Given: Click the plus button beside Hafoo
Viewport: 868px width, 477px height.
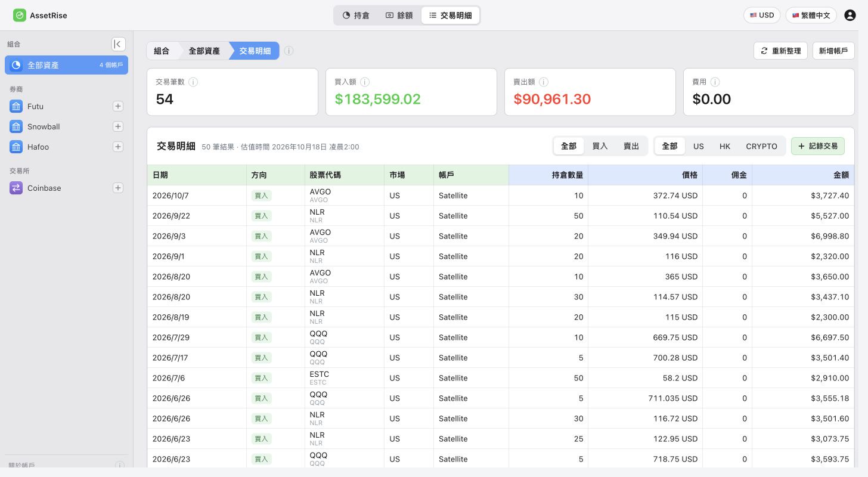Looking at the screenshot, I should 118,147.
